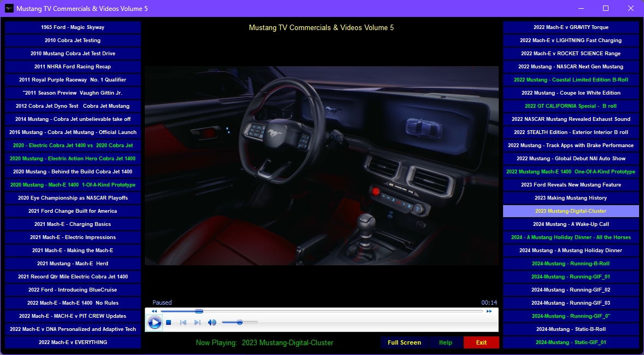This screenshot has height=355, width=644.
Task: Select '2024-Mustang - Running-GIF_02'
Action: point(571,290)
